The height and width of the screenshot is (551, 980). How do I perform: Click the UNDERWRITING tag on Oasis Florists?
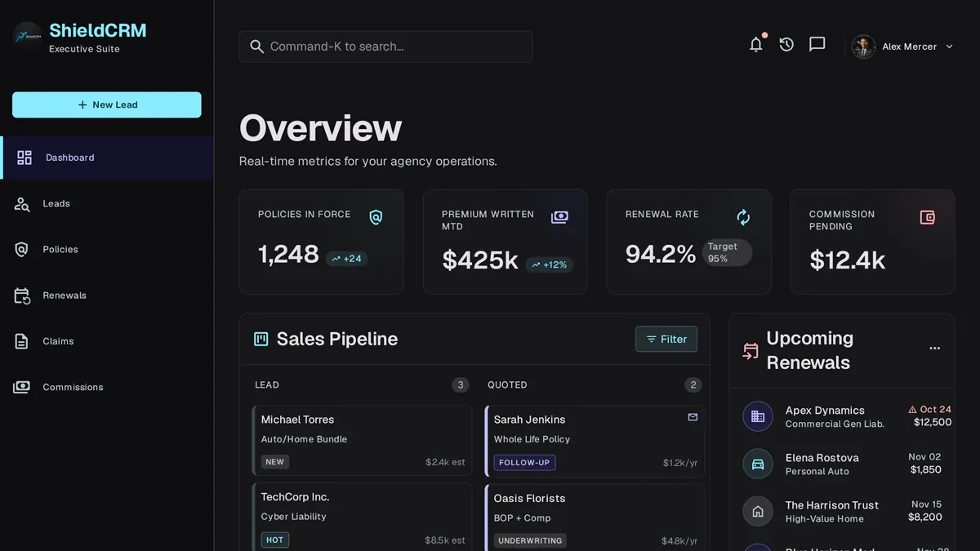530,540
